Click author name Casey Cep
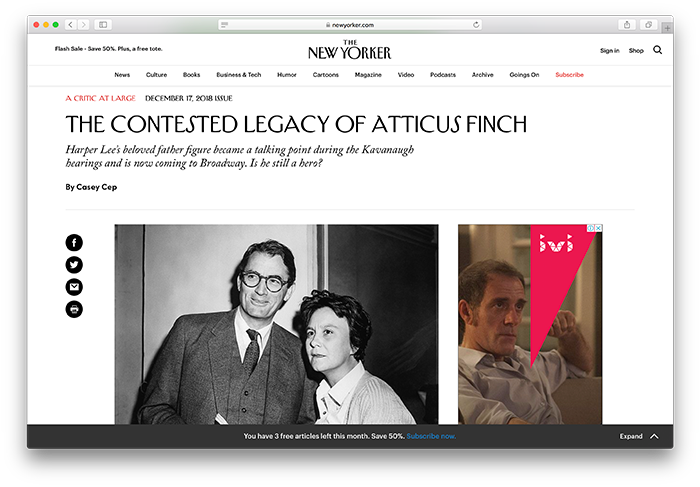700x487 pixels. (96, 187)
